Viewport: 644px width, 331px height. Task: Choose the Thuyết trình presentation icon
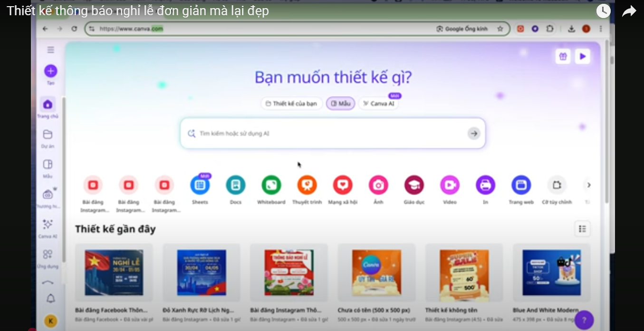click(307, 185)
